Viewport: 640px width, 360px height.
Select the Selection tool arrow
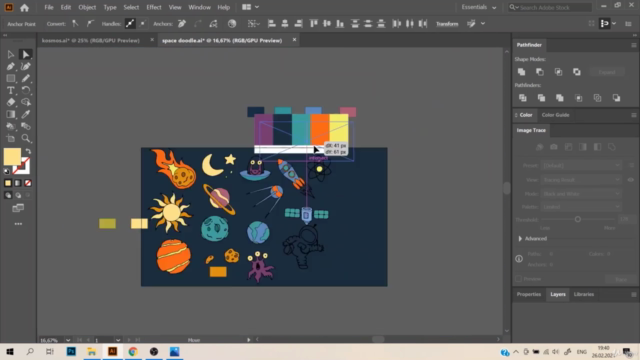click(11, 54)
